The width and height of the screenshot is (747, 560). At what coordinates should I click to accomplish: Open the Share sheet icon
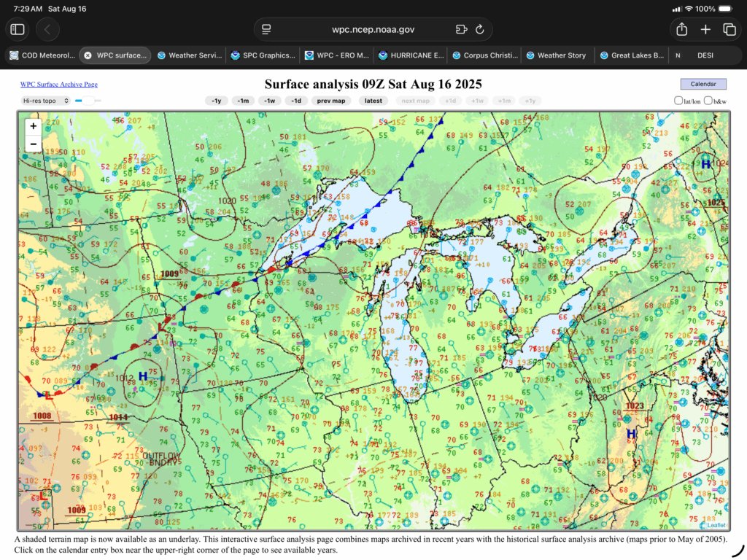[x=682, y=29]
